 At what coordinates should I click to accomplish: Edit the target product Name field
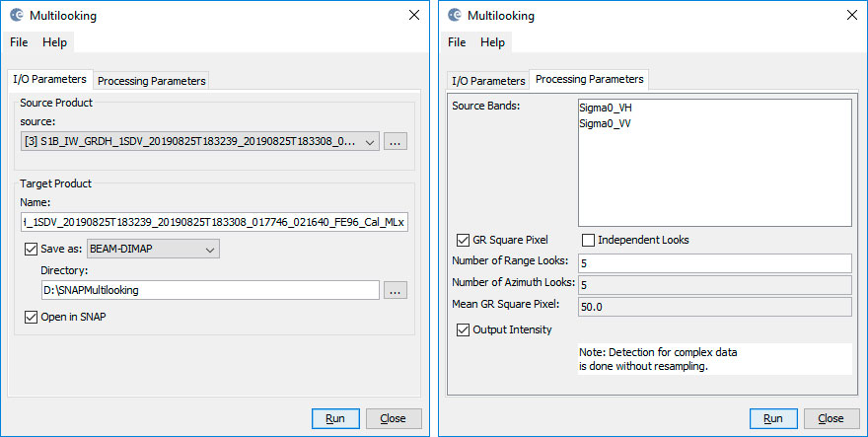[214, 222]
